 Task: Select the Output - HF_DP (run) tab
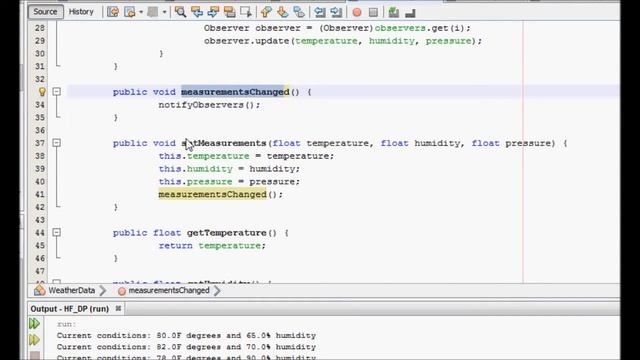(70, 309)
